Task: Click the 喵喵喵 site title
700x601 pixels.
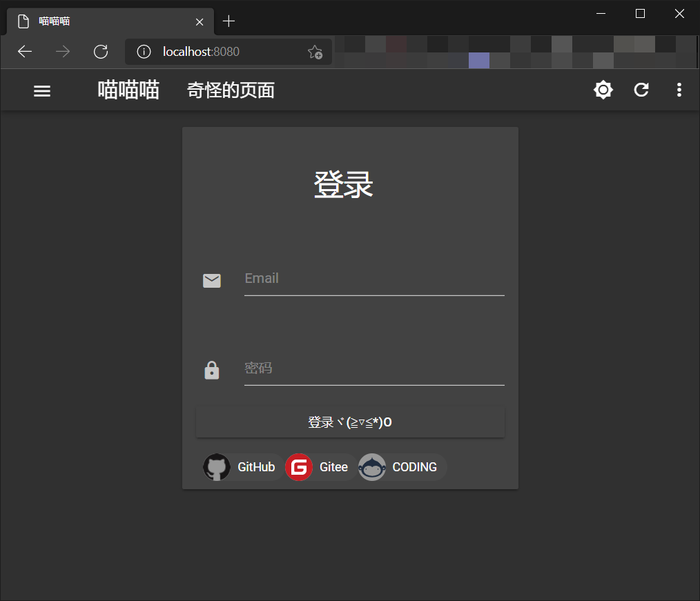Action: (128, 90)
